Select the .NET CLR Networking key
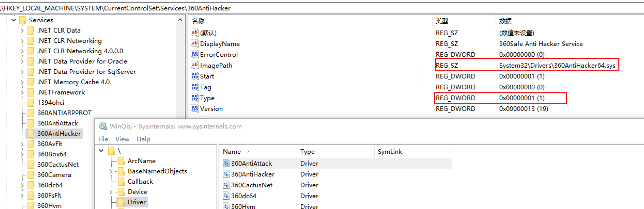Screen dimensions: 644x209 pos(69,41)
